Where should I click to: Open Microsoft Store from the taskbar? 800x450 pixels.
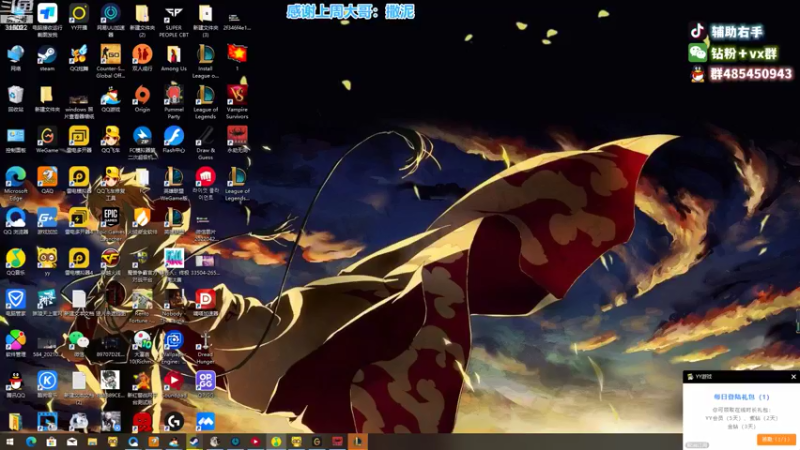pyautogui.click(x=52, y=442)
